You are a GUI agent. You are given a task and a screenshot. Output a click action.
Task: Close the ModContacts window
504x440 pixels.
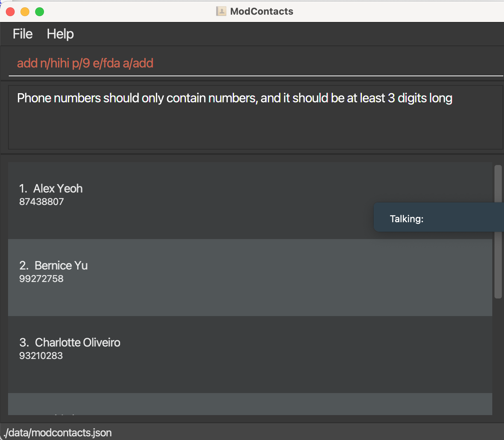pos(10,12)
